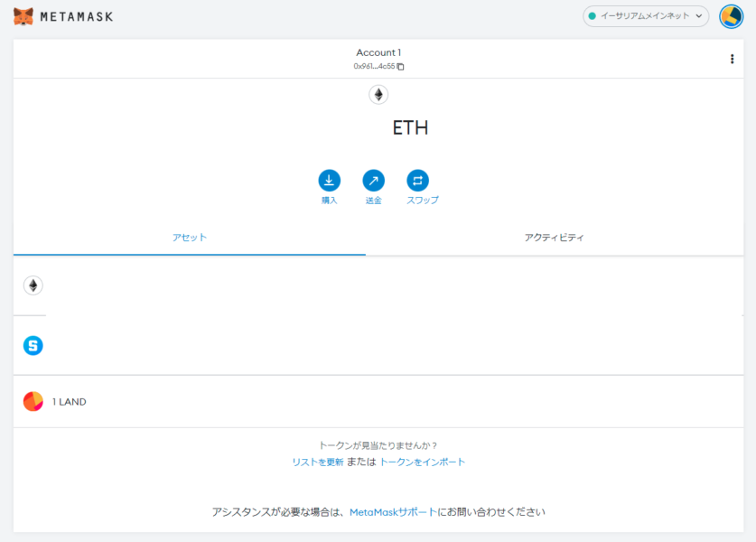The width and height of the screenshot is (756, 542).
Task: Click the green network status dot
Action: pyautogui.click(x=593, y=16)
